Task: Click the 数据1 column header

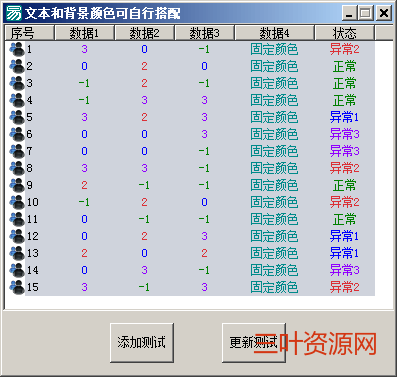Action: (x=84, y=33)
